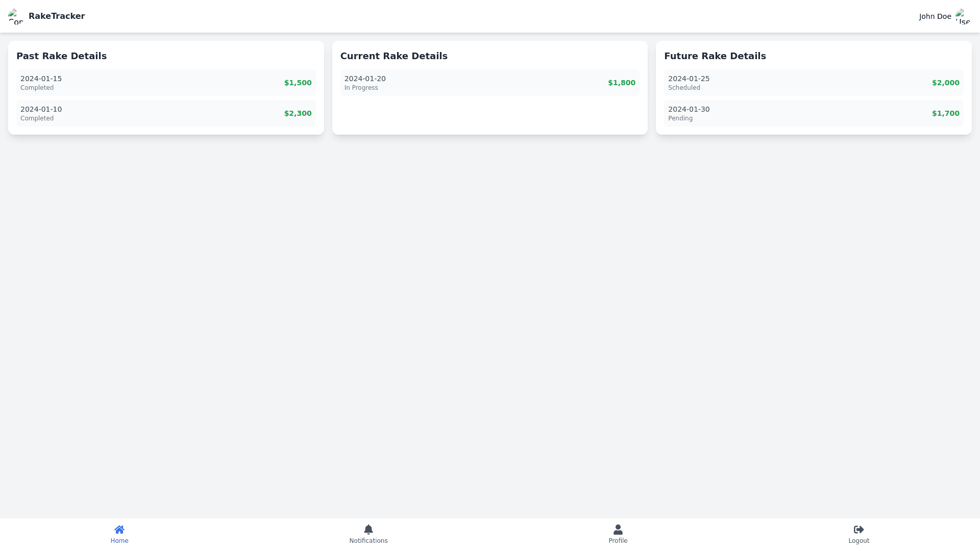The height and width of the screenshot is (551, 980).
Task: Select the Notifications tab label
Action: (x=369, y=541)
